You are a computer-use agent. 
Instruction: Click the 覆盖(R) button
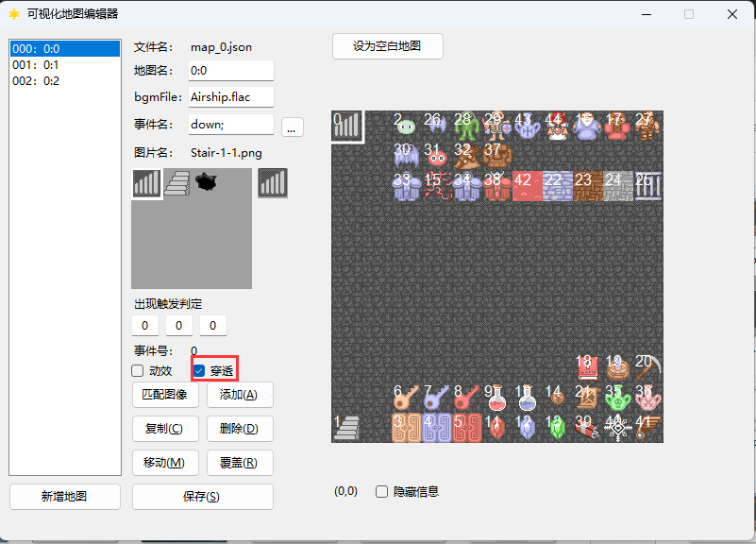click(x=240, y=463)
